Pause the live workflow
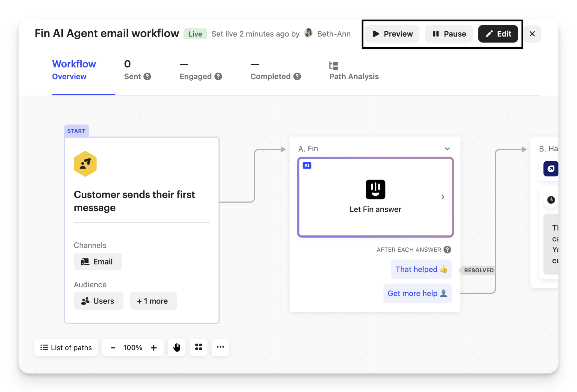This screenshot has width=577, height=392. click(x=449, y=34)
